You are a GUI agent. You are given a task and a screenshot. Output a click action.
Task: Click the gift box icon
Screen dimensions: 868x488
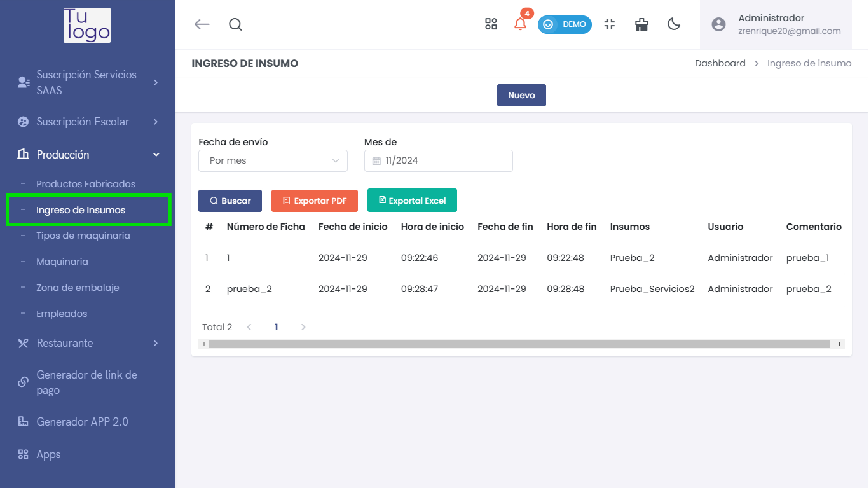641,24
